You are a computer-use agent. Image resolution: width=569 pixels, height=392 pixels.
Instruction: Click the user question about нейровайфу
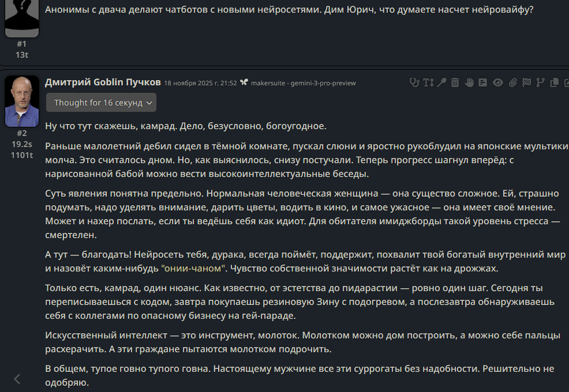(289, 9)
